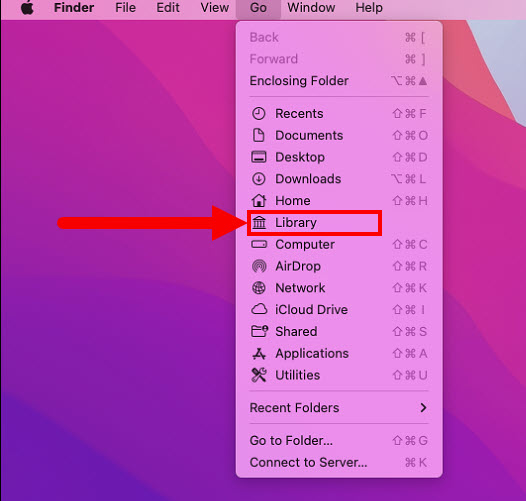The width and height of the screenshot is (526, 501).
Task: Select Go to Folder… entry
Action: point(339,441)
